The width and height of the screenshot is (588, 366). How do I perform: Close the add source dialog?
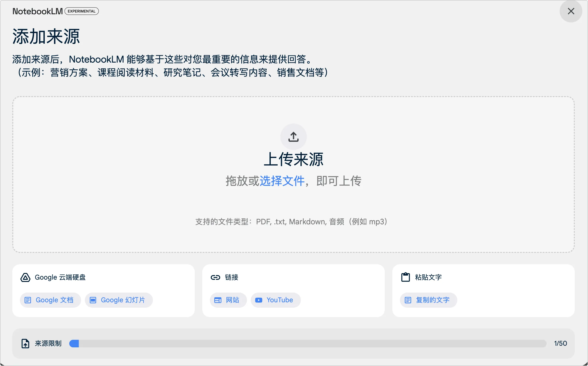[571, 11]
